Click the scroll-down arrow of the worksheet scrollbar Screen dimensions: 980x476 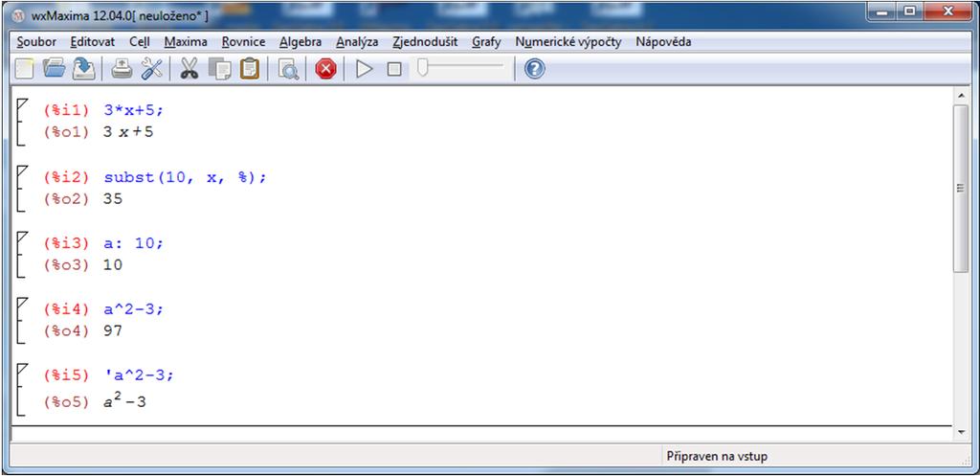961,432
